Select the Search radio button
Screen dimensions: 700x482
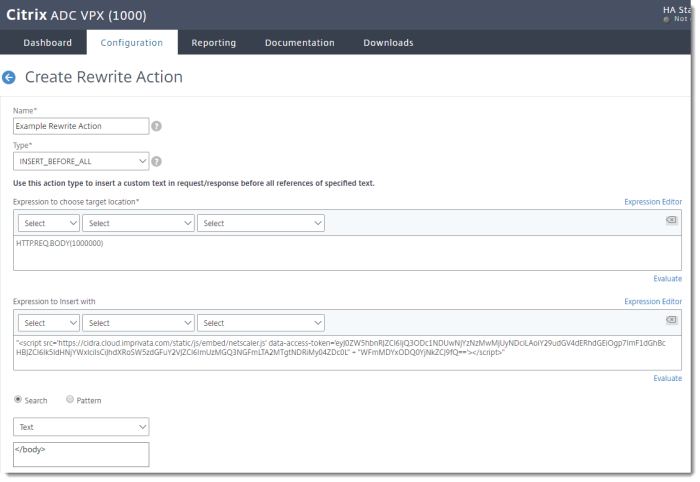coord(18,399)
